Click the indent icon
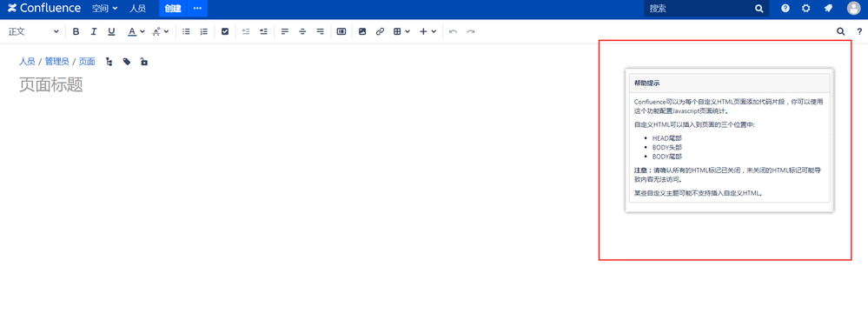 tap(263, 31)
